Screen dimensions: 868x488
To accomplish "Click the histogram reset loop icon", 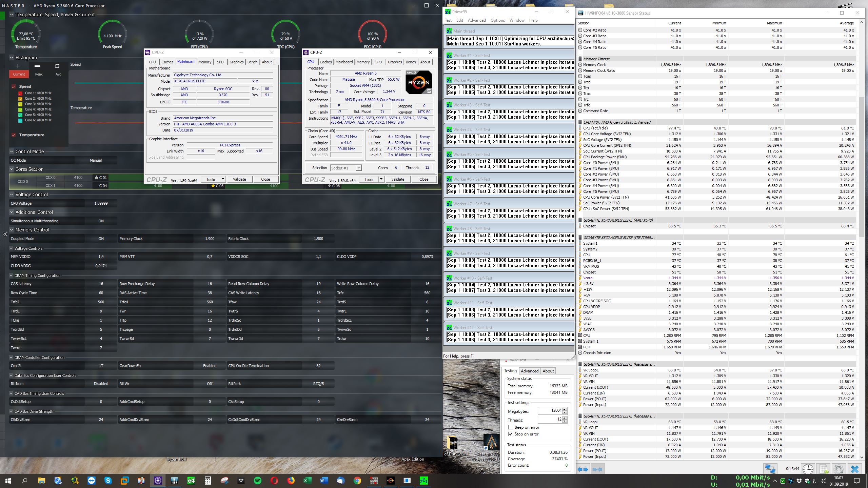I will point(57,66).
